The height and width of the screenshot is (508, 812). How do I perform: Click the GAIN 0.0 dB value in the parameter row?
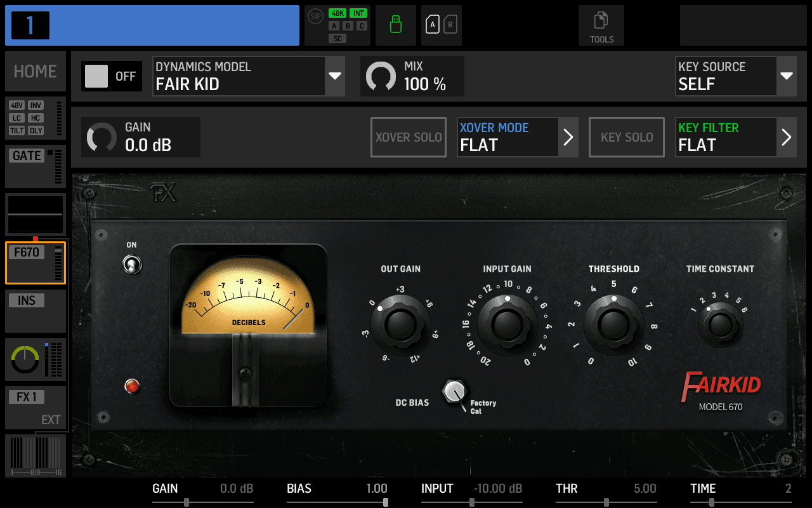click(148, 145)
